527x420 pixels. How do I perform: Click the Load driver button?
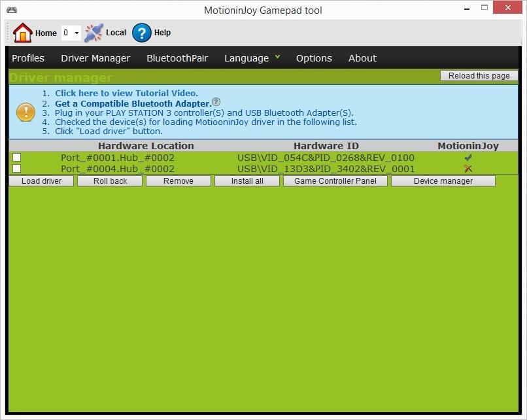point(41,181)
